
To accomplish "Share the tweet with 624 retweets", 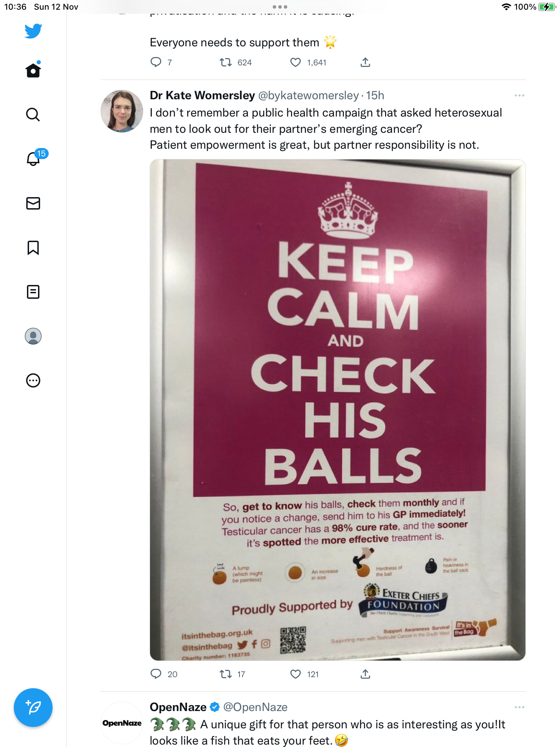I will click(365, 62).
